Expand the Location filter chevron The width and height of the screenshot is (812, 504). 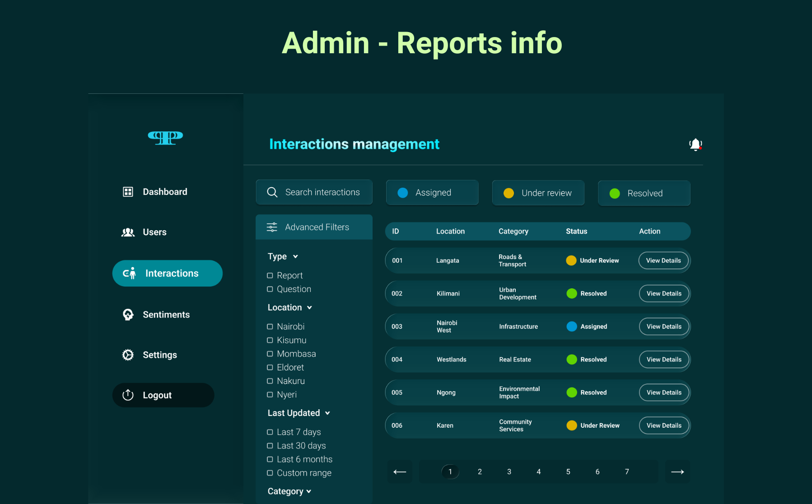[309, 308]
